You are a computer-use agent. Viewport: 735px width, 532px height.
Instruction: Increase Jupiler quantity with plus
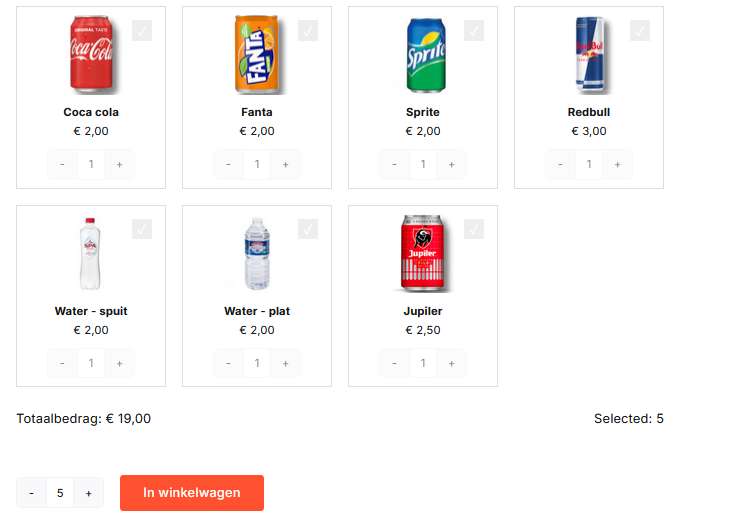click(x=451, y=363)
